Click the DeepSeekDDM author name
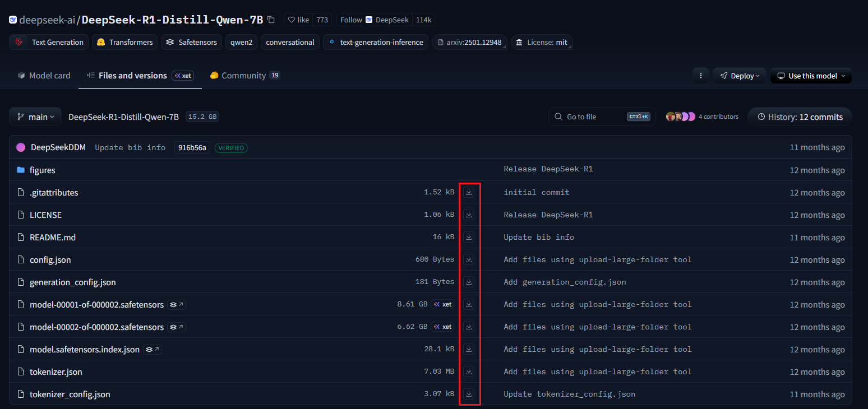 pyautogui.click(x=58, y=147)
